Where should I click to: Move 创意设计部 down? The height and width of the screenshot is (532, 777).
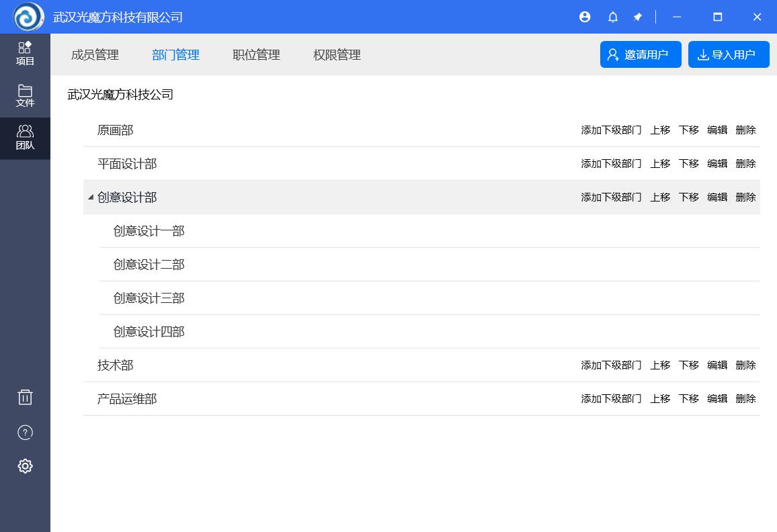689,197
